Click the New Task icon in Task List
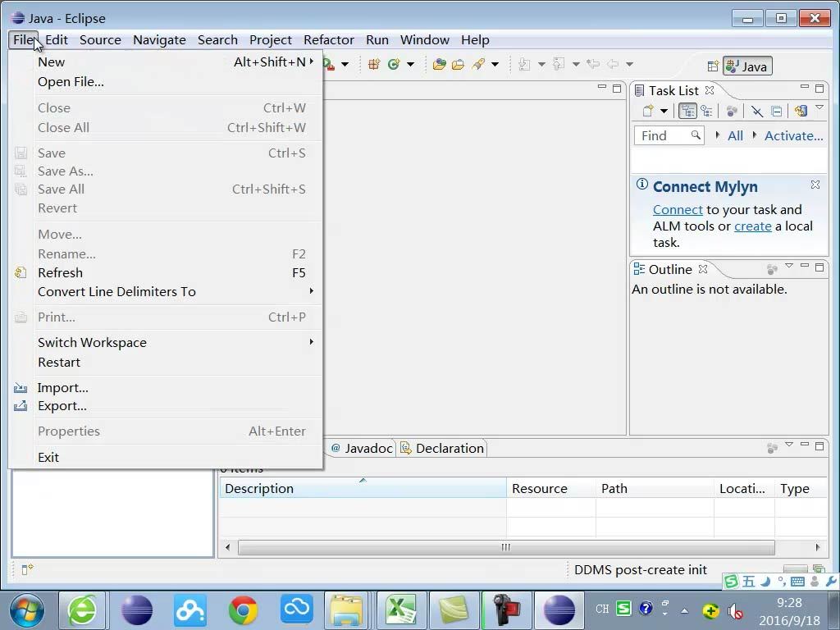Image resolution: width=840 pixels, height=630 pixels. [648, 111]
